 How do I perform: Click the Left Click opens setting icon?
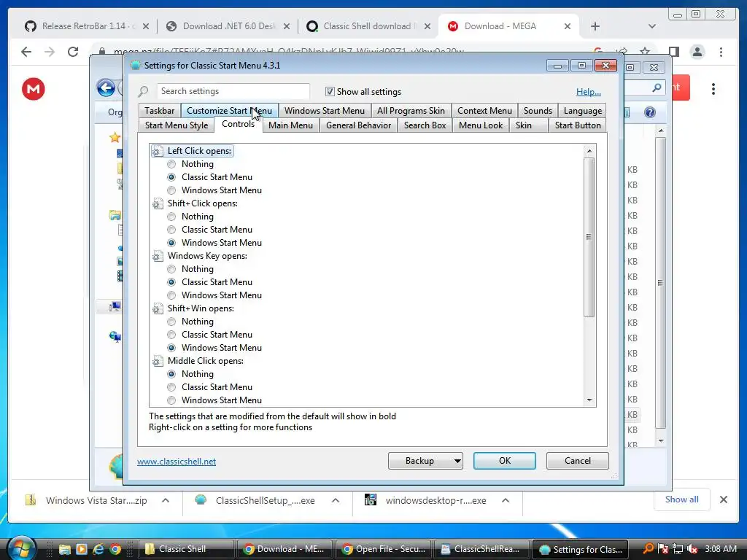(x=158, y=152)
